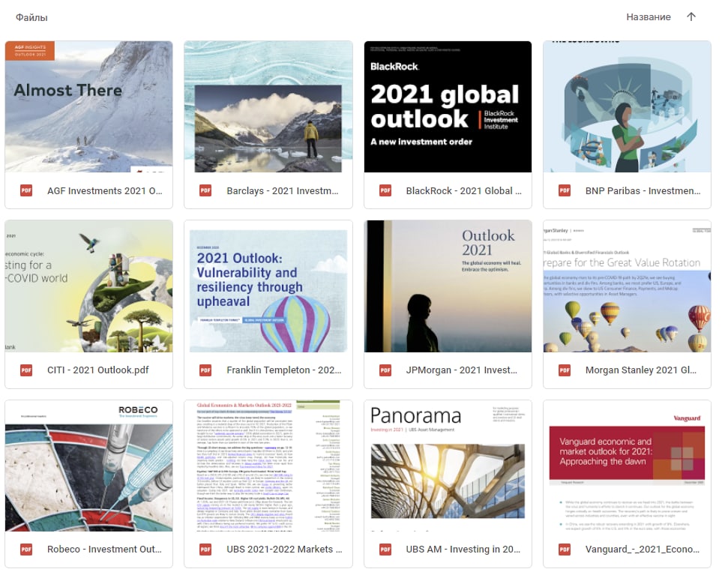Click the Файлы section heading
Viewport: 728px width, 578px height.
point(31,18)
